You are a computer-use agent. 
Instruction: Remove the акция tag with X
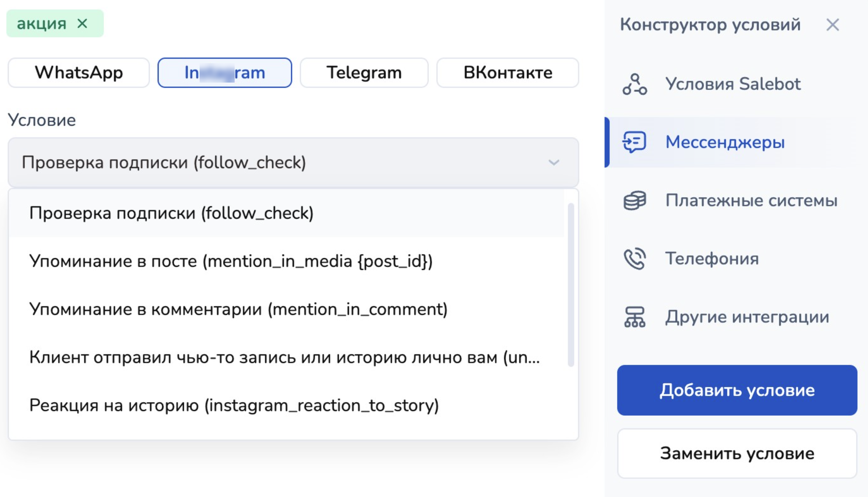pyautogui.click(x=82, y=24)
